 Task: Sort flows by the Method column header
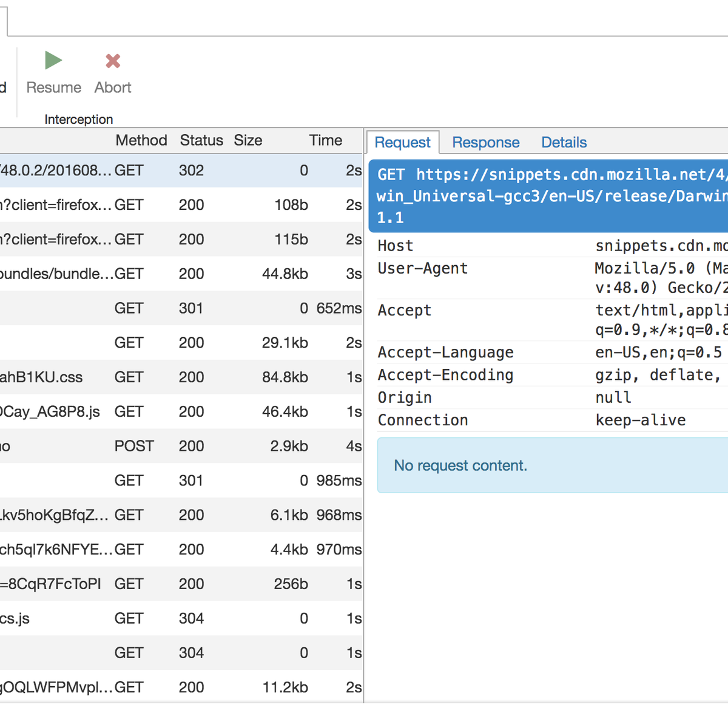pyautogui.click(x=141, y=140)
